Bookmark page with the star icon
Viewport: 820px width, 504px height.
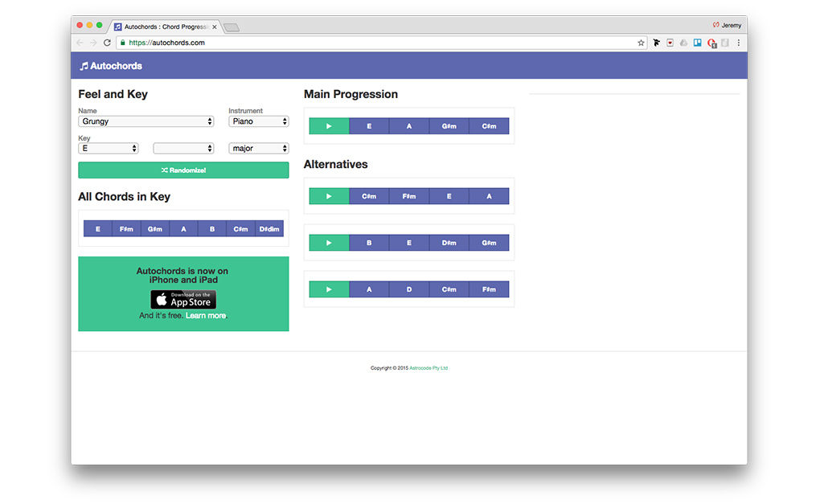tap(641, 43)
